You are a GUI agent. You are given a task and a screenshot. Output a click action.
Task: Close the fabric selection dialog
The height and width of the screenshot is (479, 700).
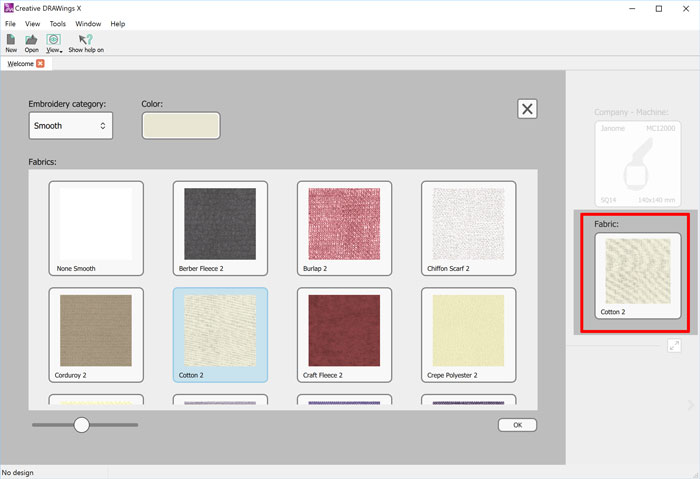[527, 110]
